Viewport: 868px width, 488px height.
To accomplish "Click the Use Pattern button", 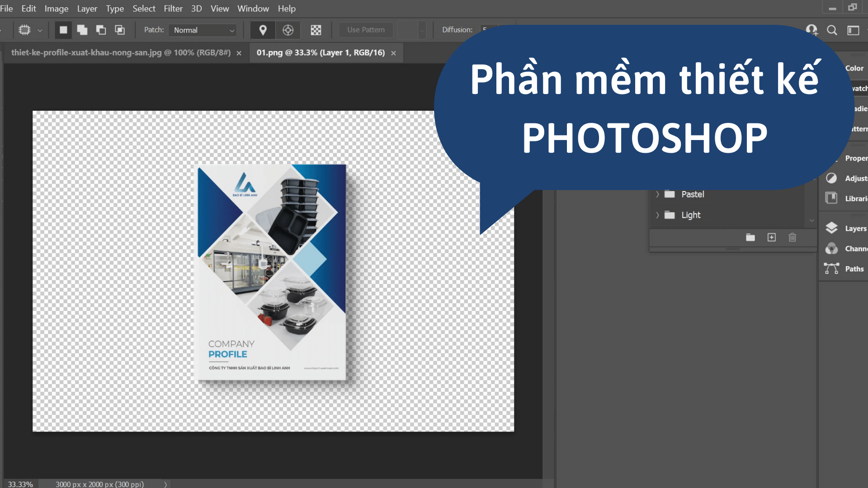I will coord(366,30).
